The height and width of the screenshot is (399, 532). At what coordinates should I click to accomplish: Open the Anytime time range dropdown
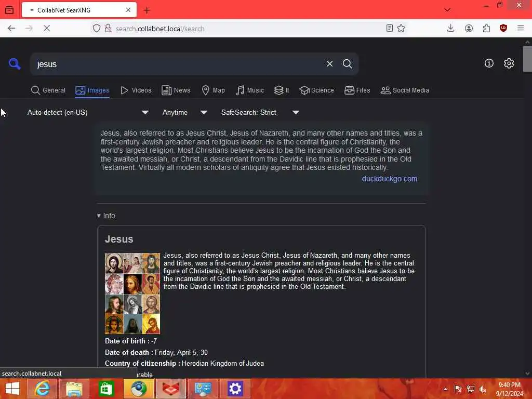click(184, 112)
